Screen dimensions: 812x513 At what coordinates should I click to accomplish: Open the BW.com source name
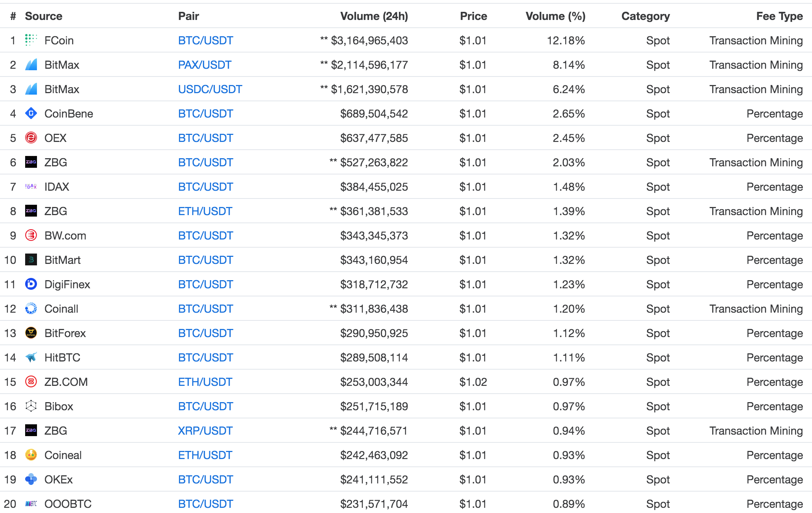(65, 235)
